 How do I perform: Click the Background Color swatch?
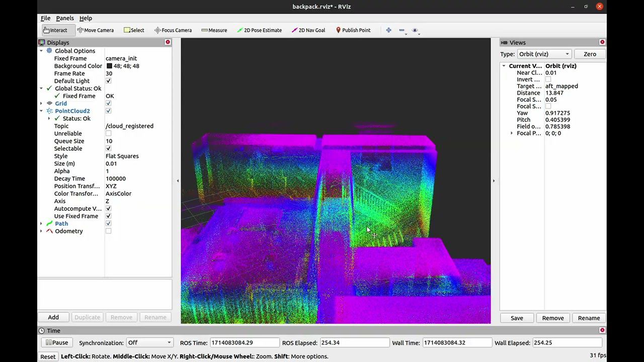coord(109,66)
